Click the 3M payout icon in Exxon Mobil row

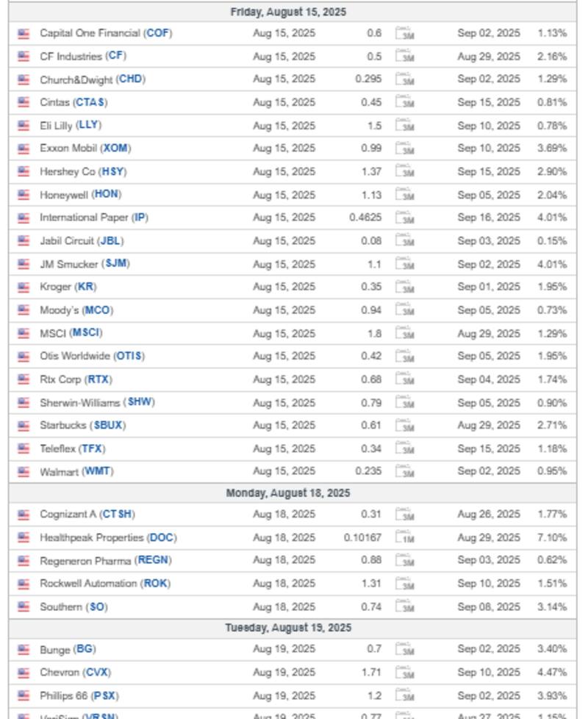(405, 149)
